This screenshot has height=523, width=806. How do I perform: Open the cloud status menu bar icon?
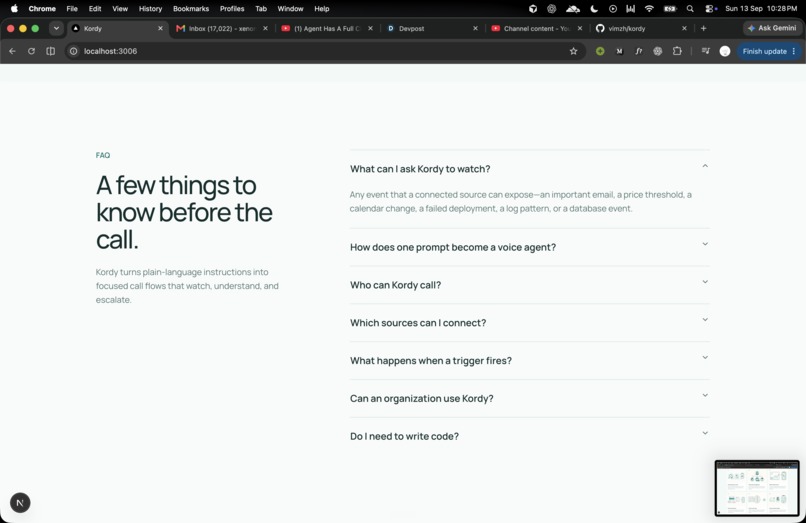coord(573,9)
